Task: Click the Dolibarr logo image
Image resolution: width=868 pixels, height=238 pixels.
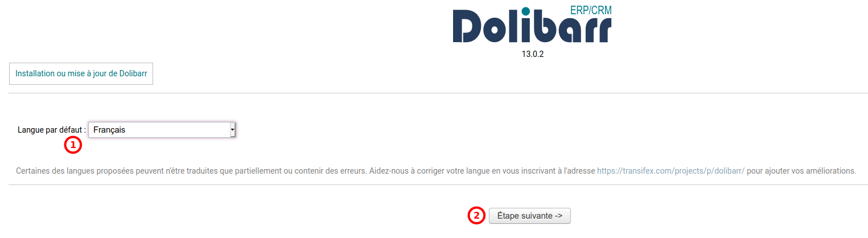Action: [x=533, y=24]
